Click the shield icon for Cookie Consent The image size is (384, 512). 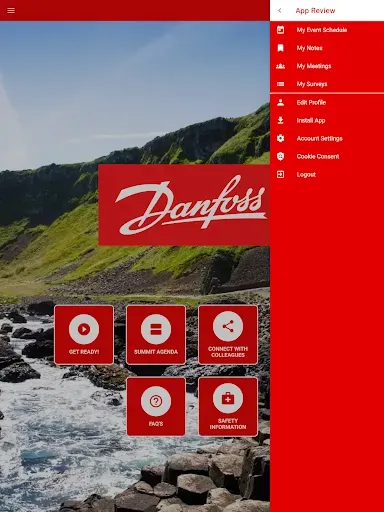[x=281, y=156]
